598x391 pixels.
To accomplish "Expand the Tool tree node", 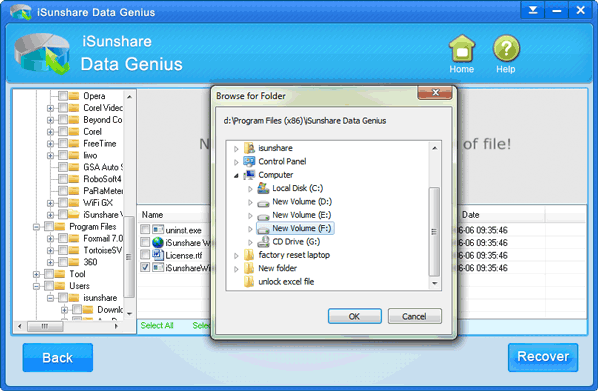I will (x=36, y=274).
